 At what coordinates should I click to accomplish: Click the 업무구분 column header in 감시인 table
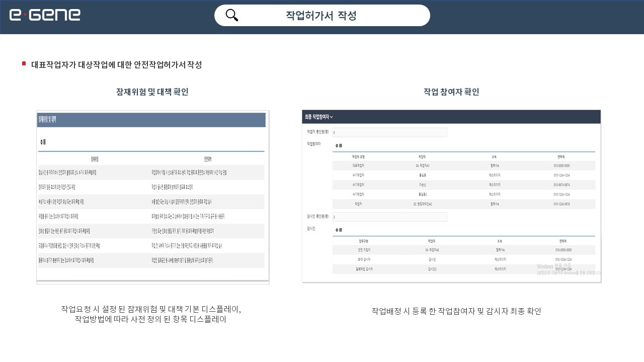click(x=358, y=241)
